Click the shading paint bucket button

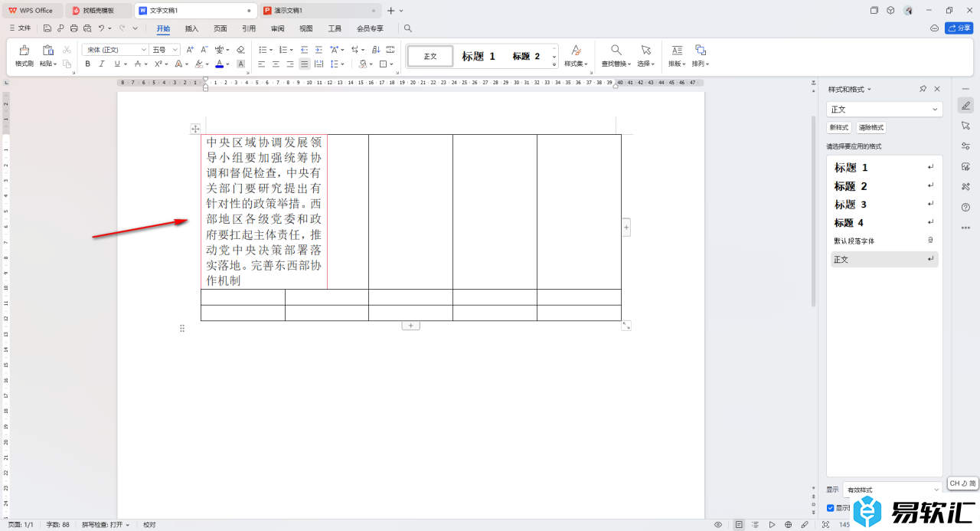click(364, 64)
